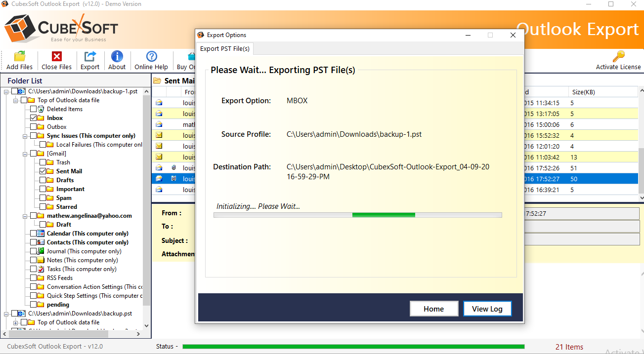Click the View Log button
This screenshot has width=644, height=354.
487,309
